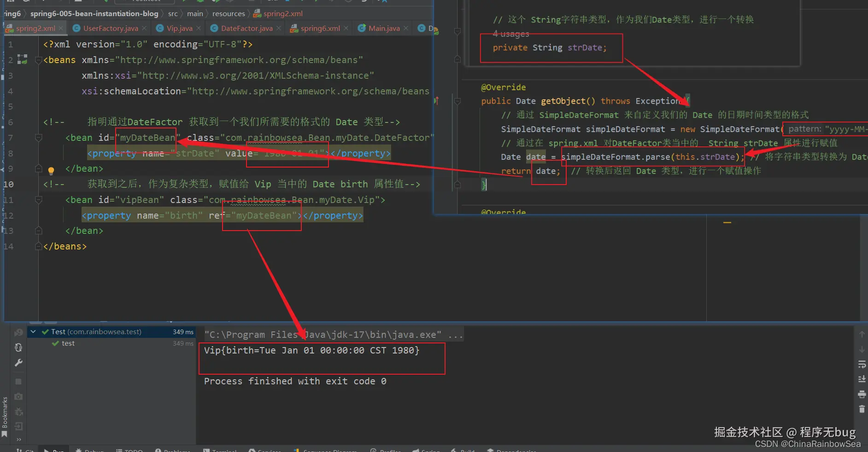Image resolution: width=868 pixels, height=452 pixels.
Task: Click 'Process finished with exit code 0'
Action: 295,381
